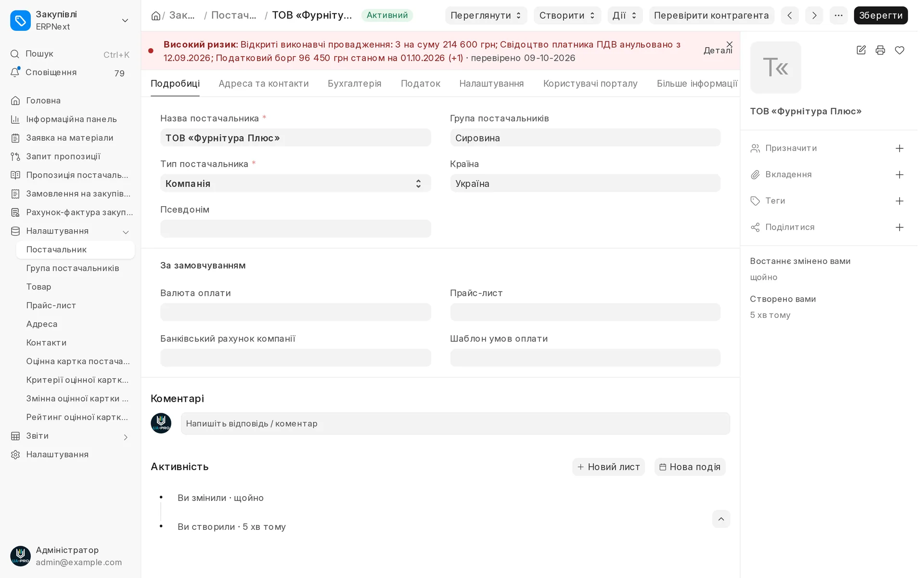Image resolution: width=924 pixels, height=578 pixels.
Task: Click Перевірити контрагента button
Action: coord(711,15)
